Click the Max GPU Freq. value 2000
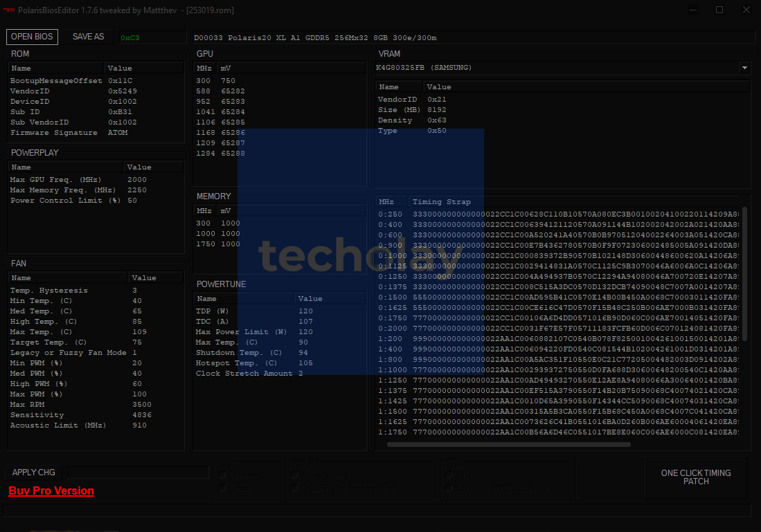The height and width of the screenshot is (532, 761). coord(137,180)
